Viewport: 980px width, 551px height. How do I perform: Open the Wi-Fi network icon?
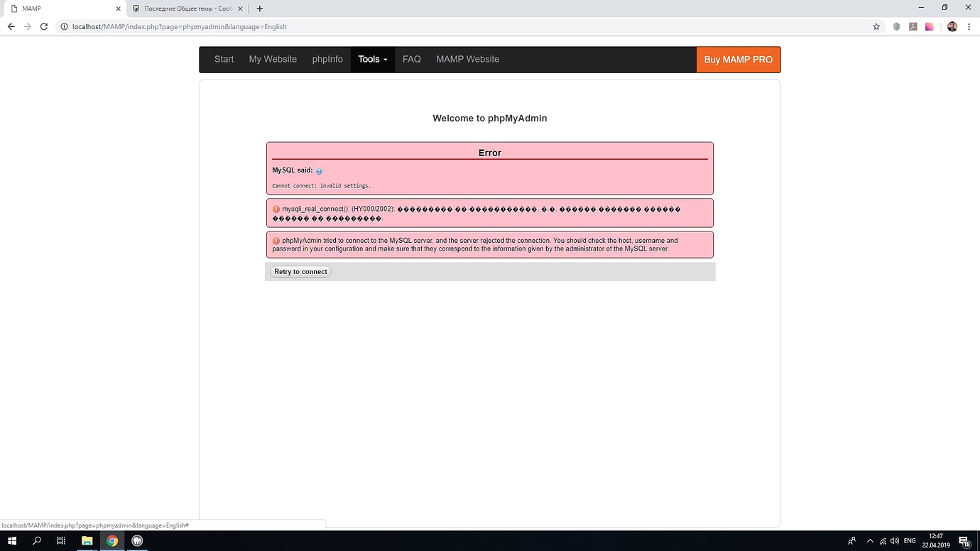[x=883, y=540]
